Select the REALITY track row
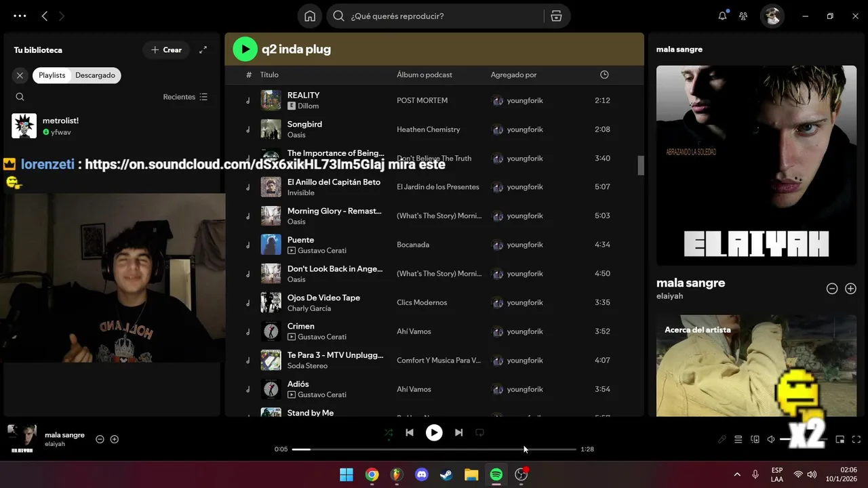868x488 pixels. click(x=434, y=100)
